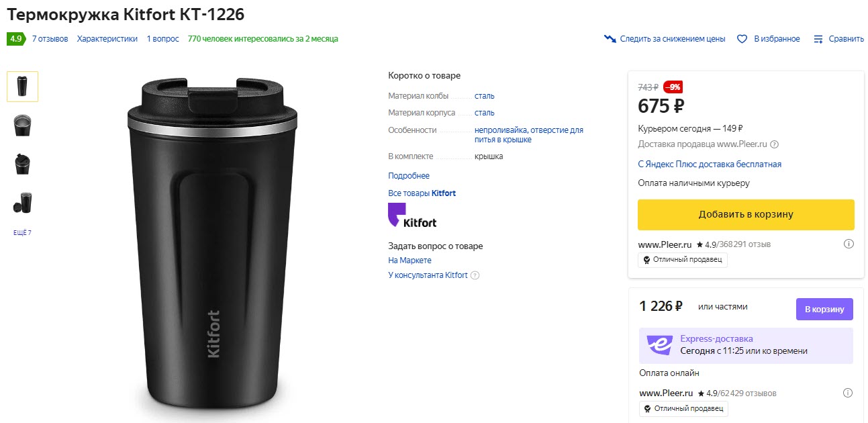Viewport: 868px width, 423px height.
Task: Click info icon beside first Pleer.ru rating
Action: (x=848, y=244)
